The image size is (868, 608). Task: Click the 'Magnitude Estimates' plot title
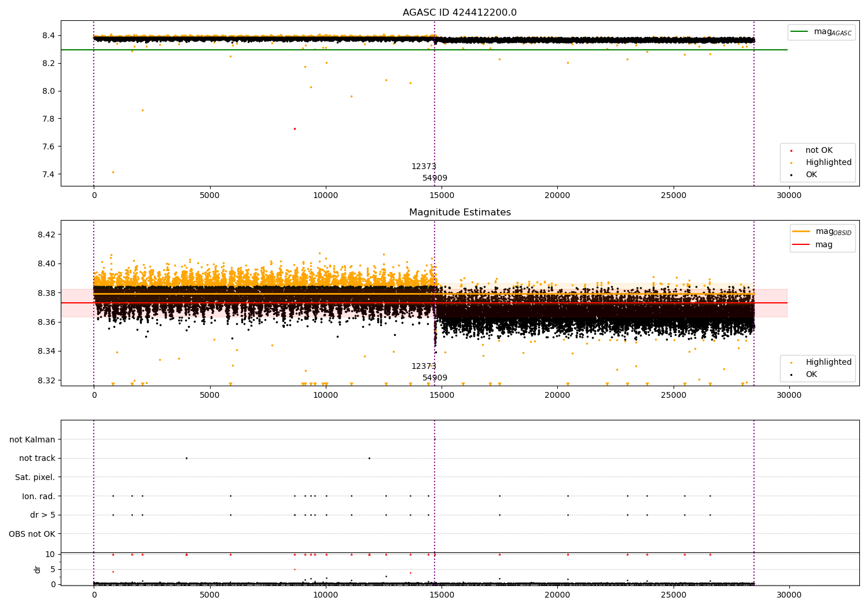point(459,213)
